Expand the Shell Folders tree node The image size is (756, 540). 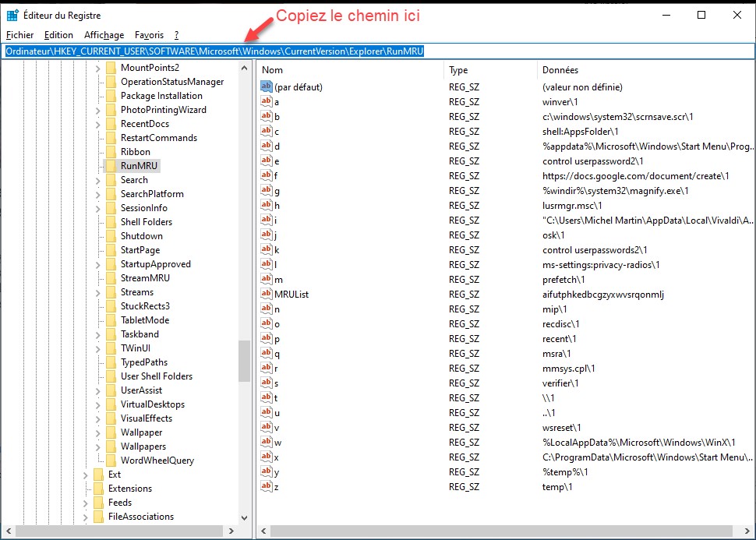(98, 222)
